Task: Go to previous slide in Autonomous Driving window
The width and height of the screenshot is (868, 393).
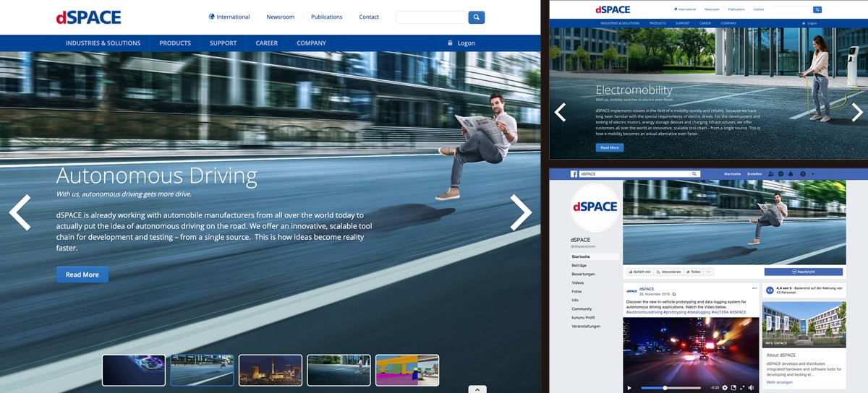Action: 20,212
